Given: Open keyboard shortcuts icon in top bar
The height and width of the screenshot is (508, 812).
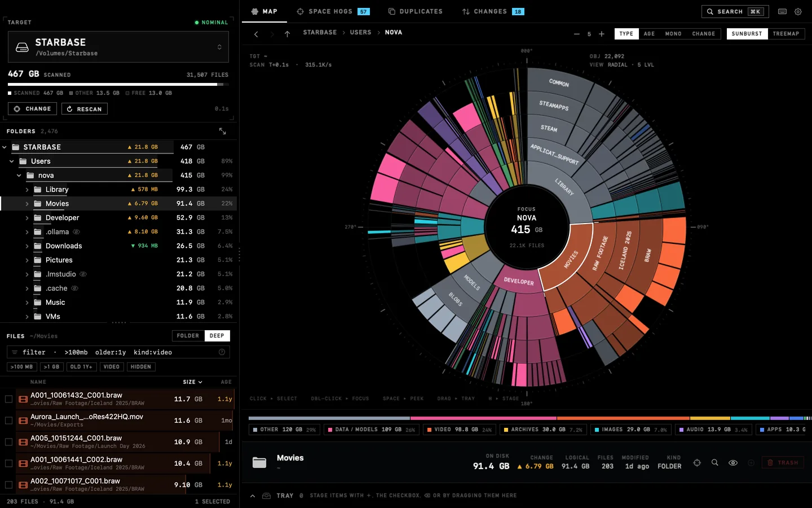Looking at the screenshot, I should [782, 11].
